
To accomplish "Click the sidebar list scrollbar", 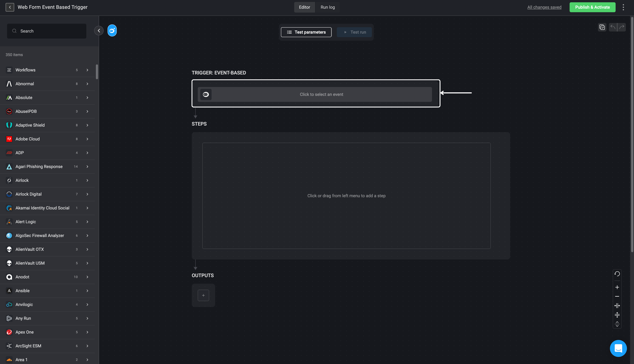I will (97, 72).
